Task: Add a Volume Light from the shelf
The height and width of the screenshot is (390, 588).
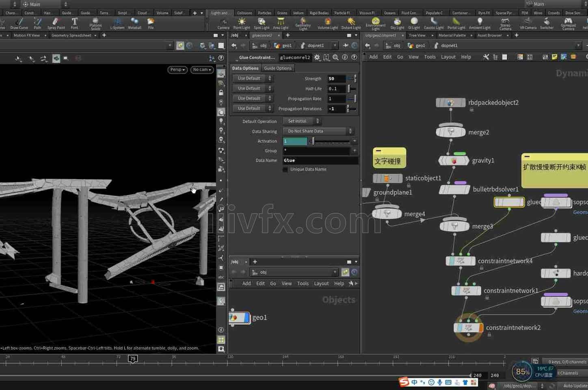Action: click(328, 24)
